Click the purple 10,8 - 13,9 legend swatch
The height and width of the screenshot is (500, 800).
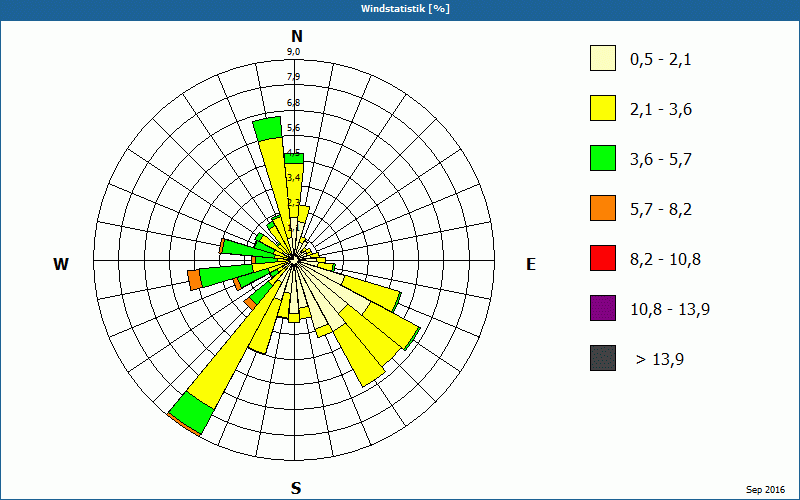click(603, 308)
